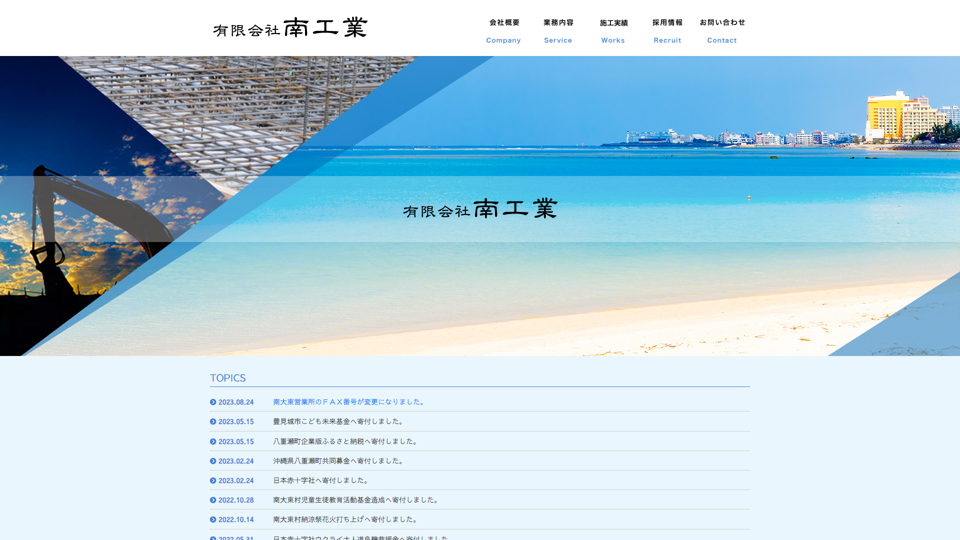Go to 施工実績 Works page
Viewport: 960px width, 540px height.
(x=613, y=31)
